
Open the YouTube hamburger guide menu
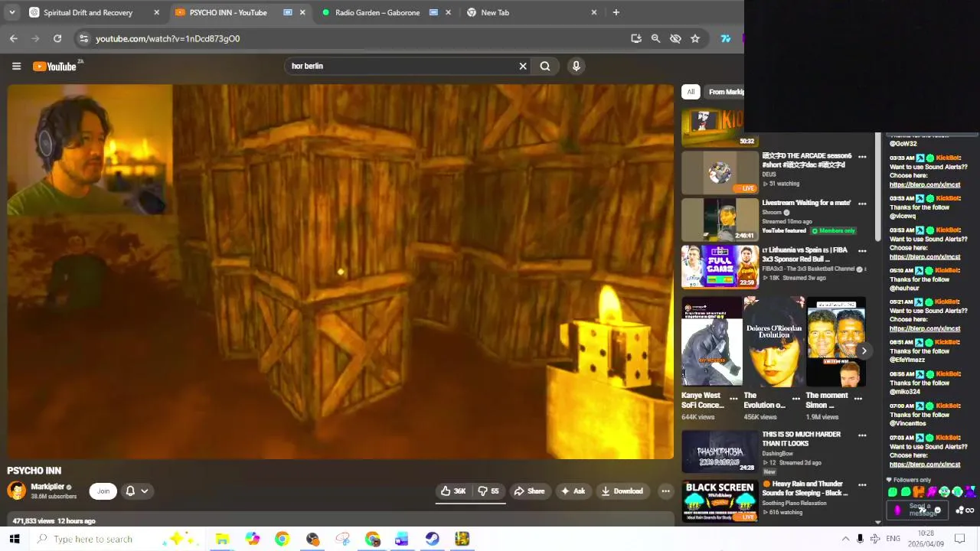16,66
